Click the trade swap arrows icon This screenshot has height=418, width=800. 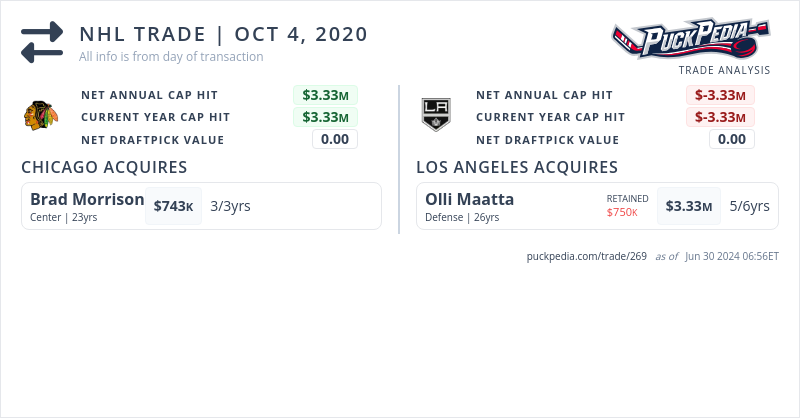(x=42, y=43)
